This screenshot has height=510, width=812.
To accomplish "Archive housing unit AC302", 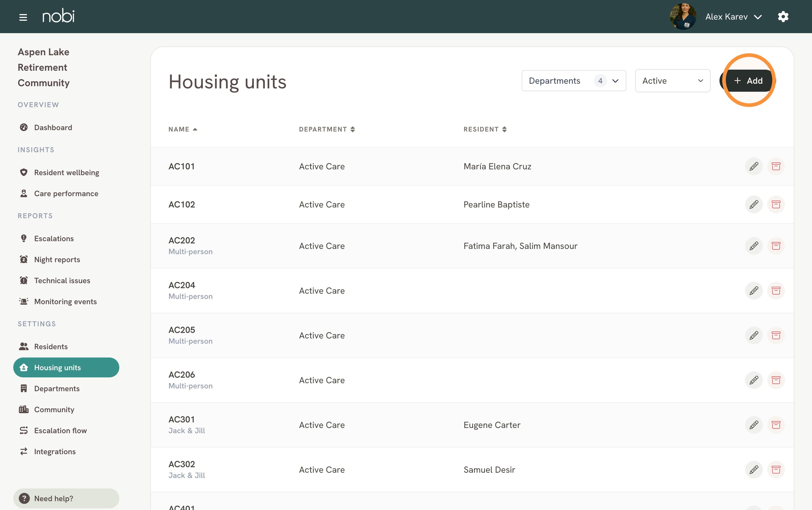I will coord(776,469).
